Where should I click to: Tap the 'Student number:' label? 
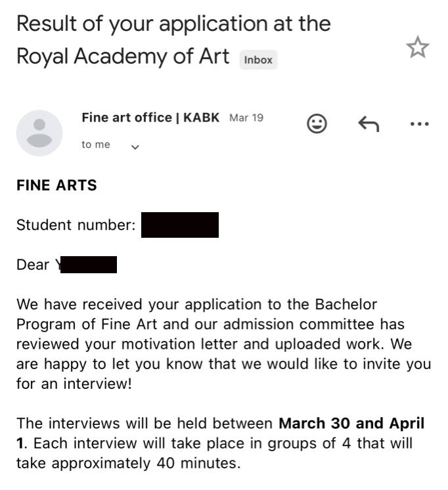[76, 225]
